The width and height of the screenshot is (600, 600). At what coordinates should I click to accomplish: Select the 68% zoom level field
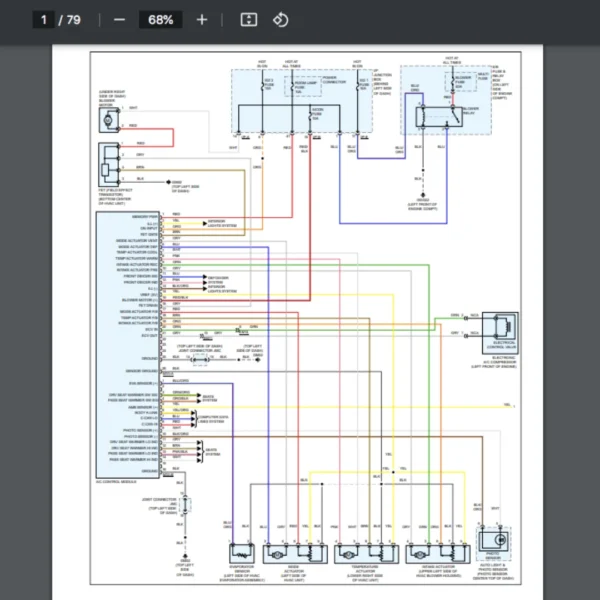[160, 20]
